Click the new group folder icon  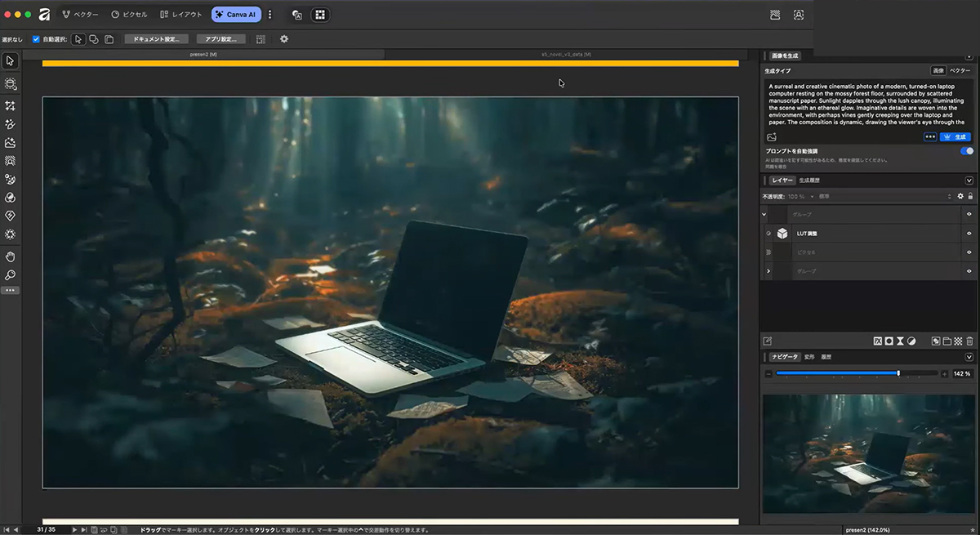(x=947, y=341)
